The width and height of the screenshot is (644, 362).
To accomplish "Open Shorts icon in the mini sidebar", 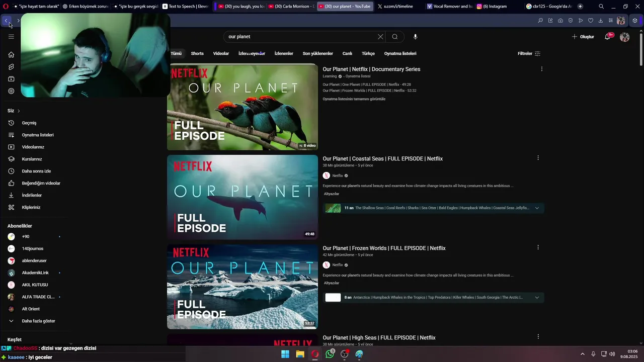I will (x=11, y=67).
